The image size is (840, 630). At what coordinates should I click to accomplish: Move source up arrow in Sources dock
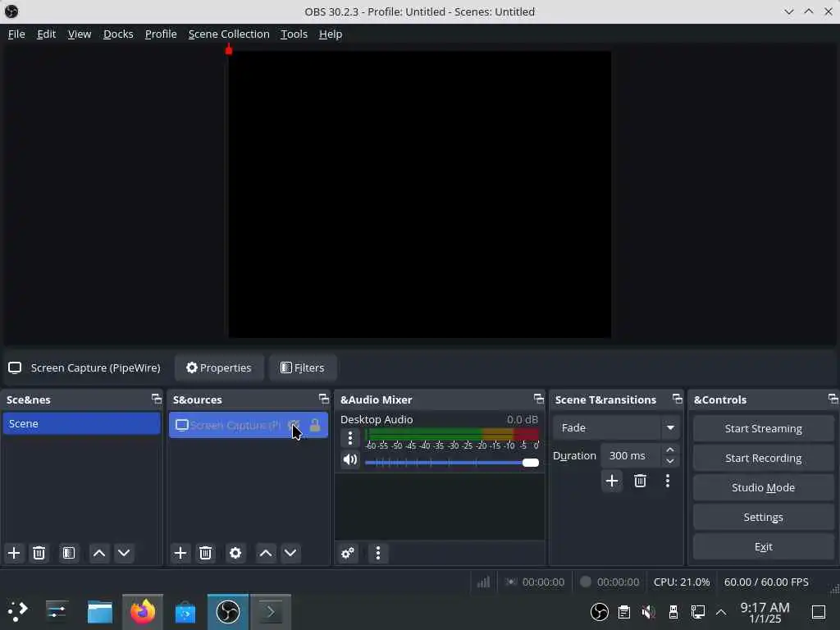[x=266, y=553]
